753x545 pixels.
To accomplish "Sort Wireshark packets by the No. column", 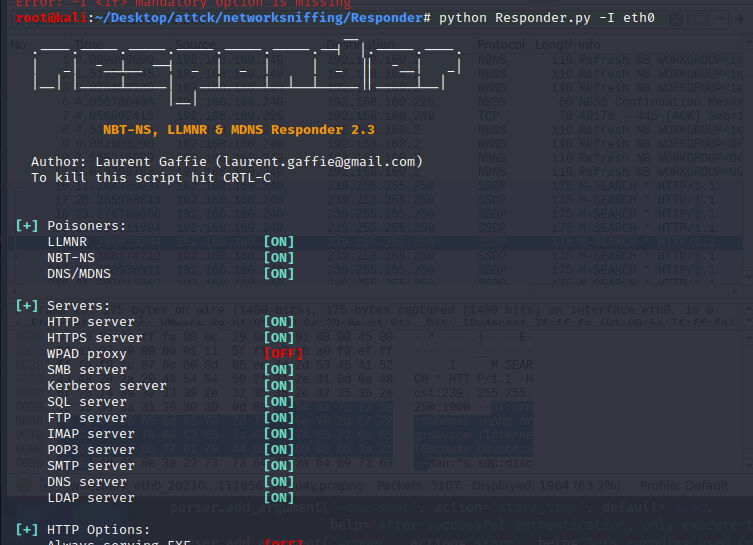I will coord(19,45).
